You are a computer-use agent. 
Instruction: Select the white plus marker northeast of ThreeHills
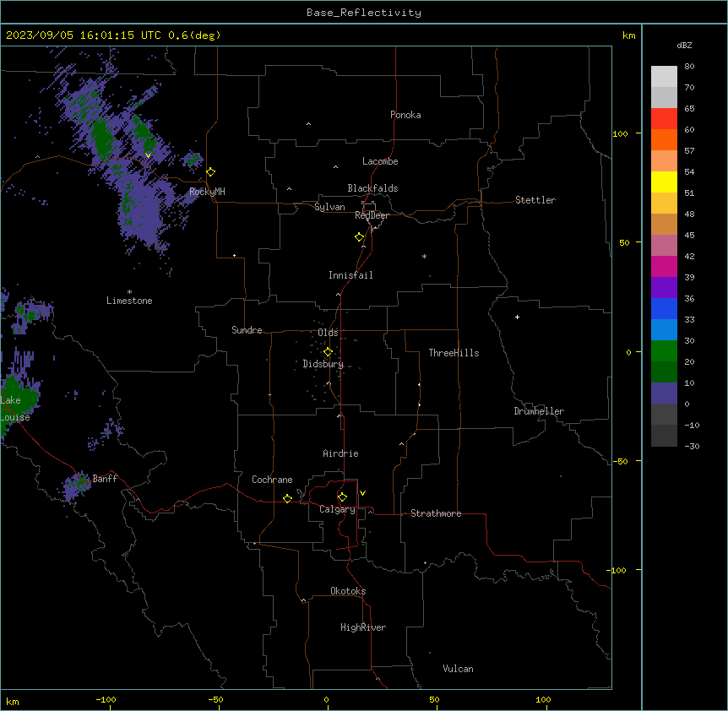pyautogui.click(x=517, y=317)
